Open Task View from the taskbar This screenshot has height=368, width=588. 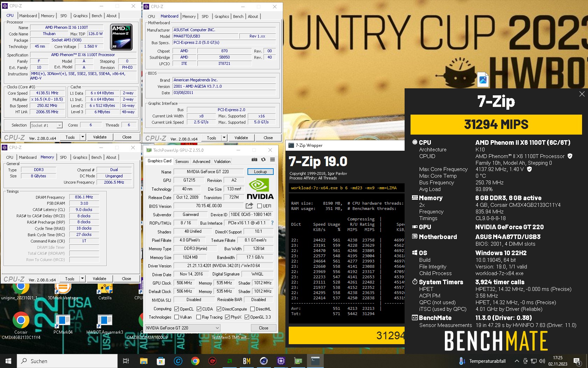(126, 361)
